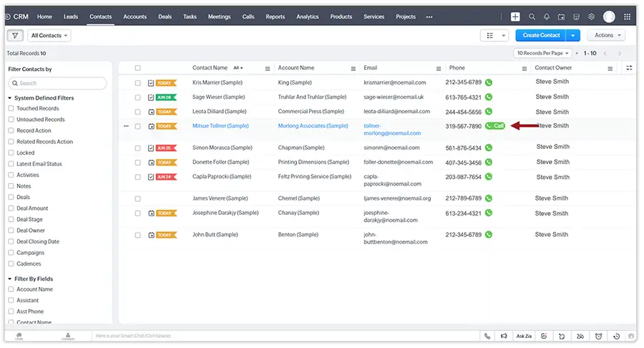Call John Butt via green phone icon
644x348 pixels.
(489, 235)
